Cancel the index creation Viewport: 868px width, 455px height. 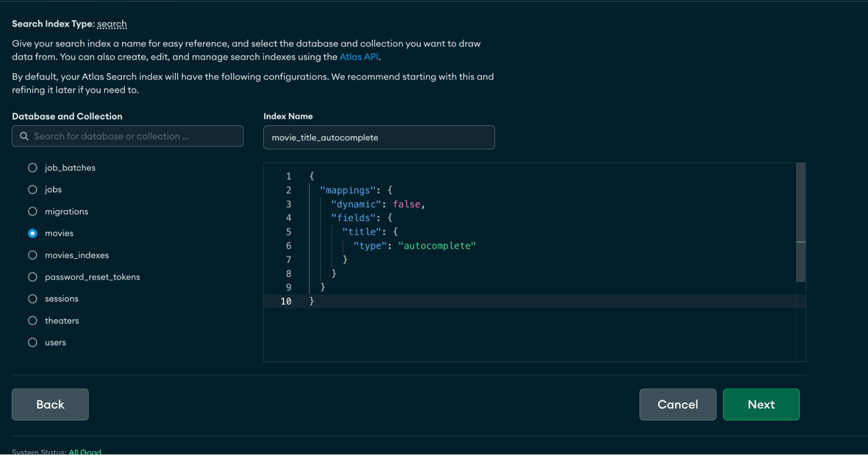[677, 404]
